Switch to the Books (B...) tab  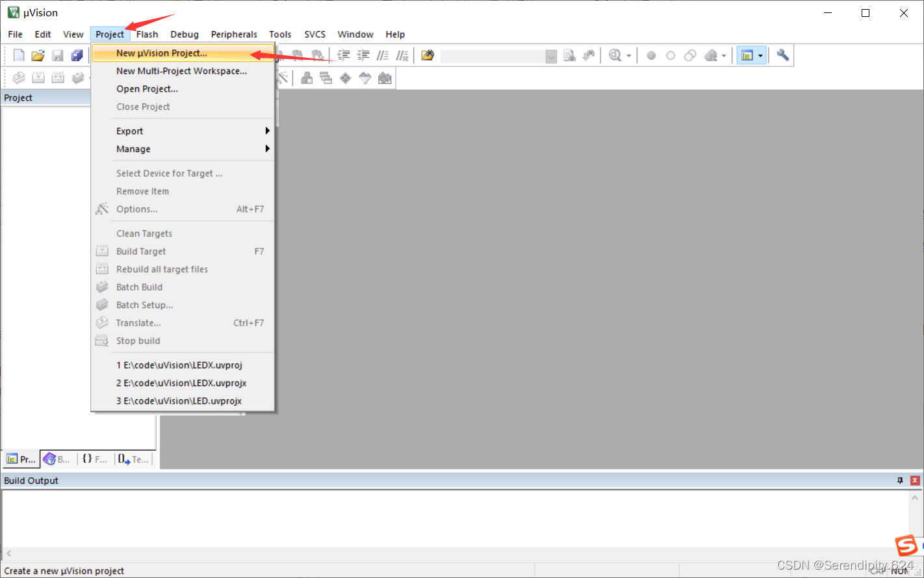coord(57,459)
